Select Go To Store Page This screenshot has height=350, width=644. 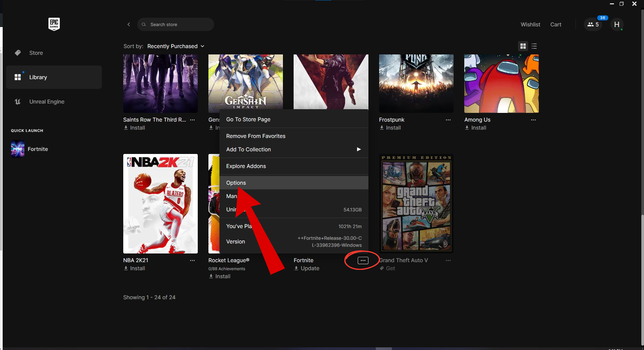(294, 119)
